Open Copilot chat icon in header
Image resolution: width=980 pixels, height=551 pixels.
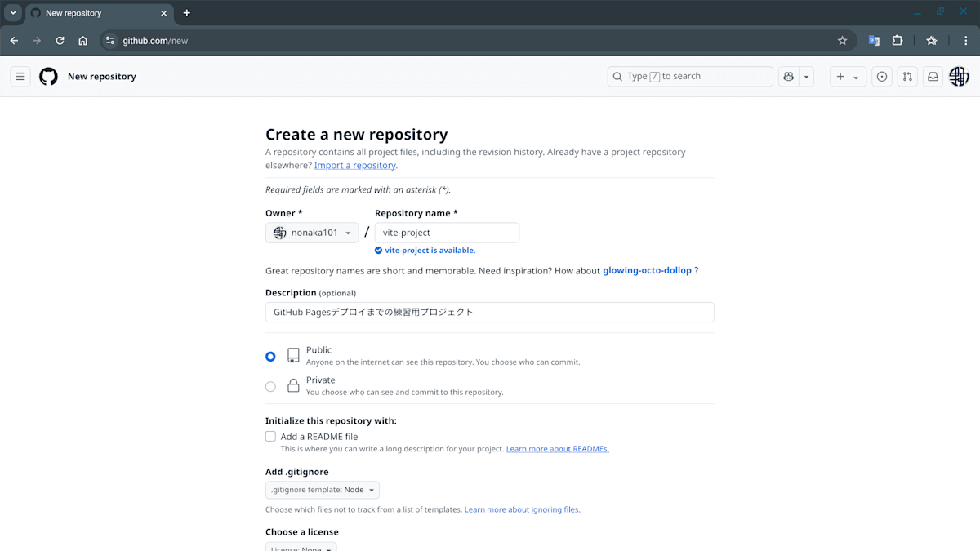pyautogui.click(x=788, y=77)
